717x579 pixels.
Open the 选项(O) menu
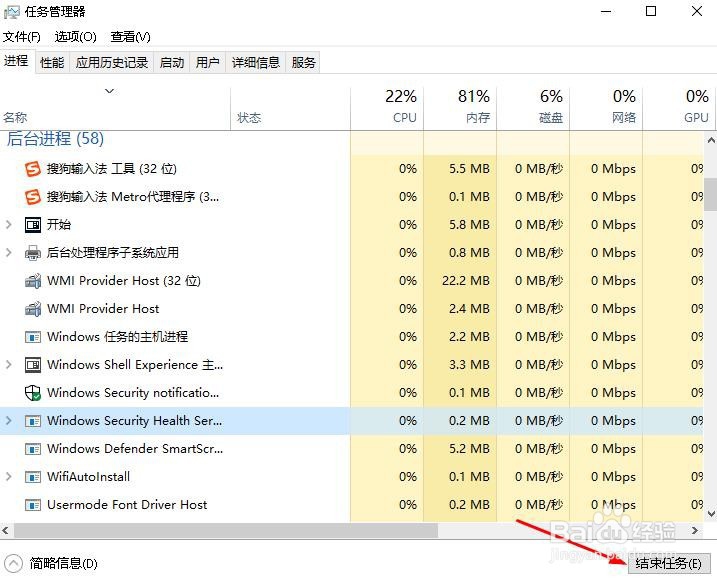pos(75,37)
